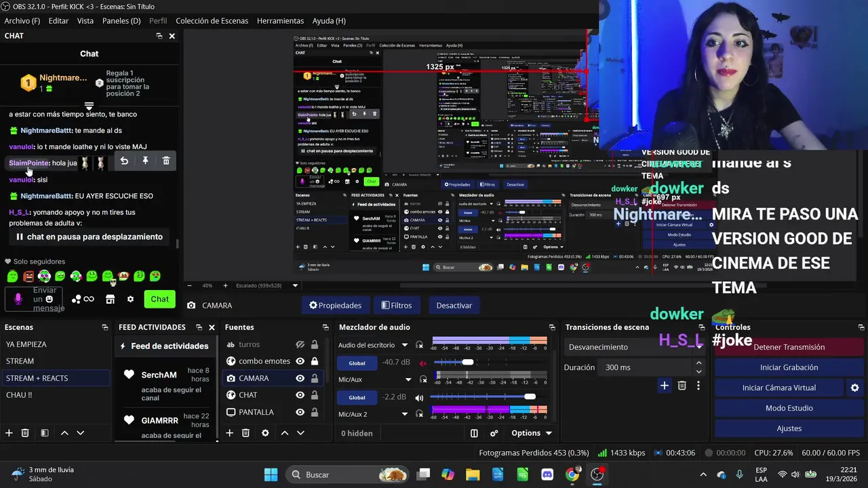Close the FEED ACTIVIDADES dock
The height and width of the screenshot is (488, 868).
tap(212, 327)
